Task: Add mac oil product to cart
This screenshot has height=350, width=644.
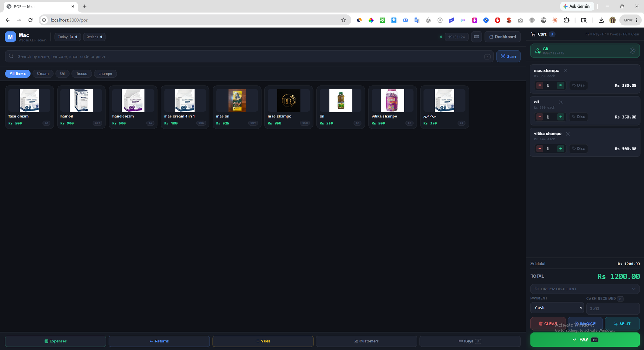Action: click(x=237, y=107)
